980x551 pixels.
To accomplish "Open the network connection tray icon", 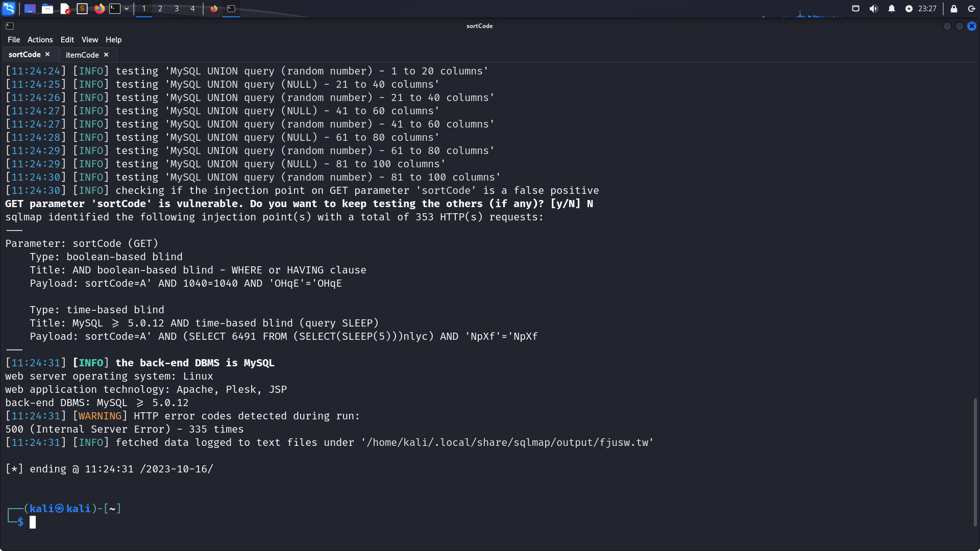I will click(856, 9).
